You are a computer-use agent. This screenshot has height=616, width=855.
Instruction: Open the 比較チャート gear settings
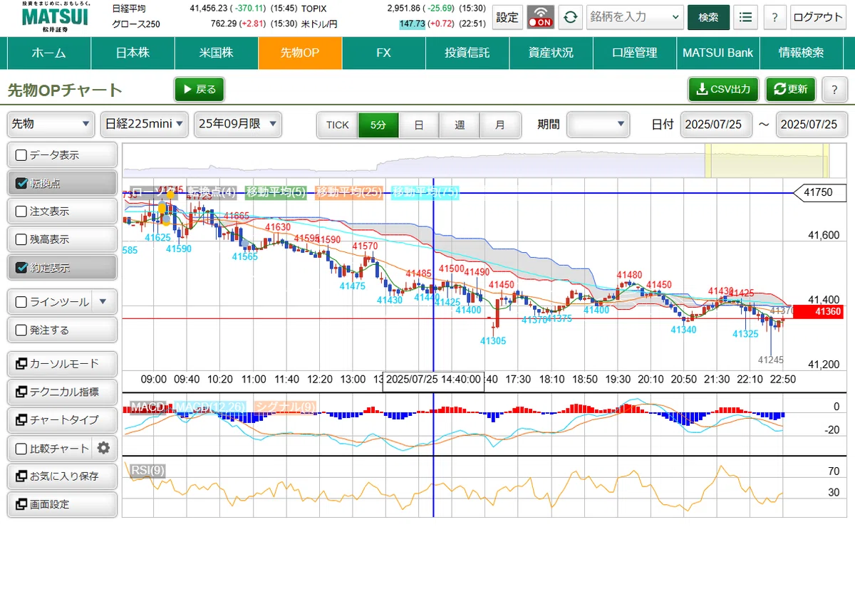tap(103, 448)
